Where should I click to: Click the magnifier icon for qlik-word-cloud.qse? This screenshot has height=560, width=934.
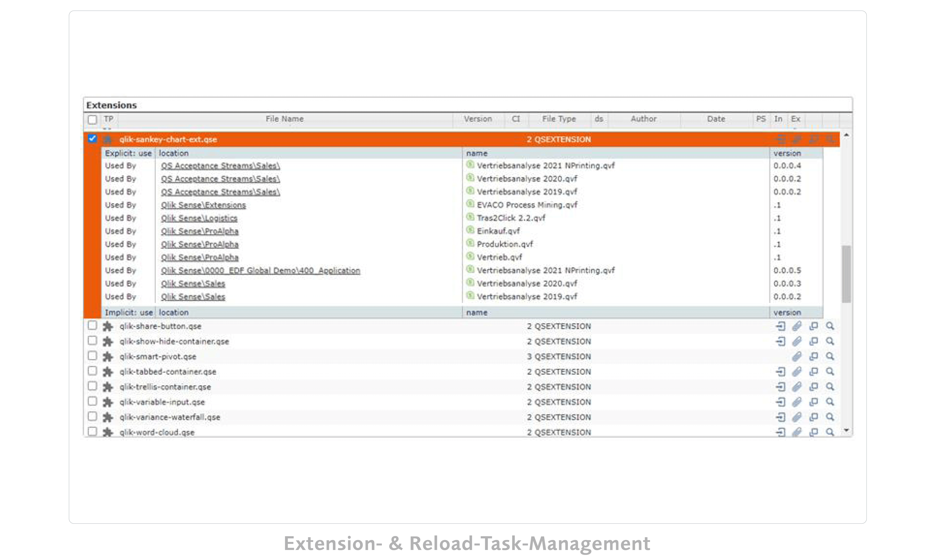coord(830,432)
